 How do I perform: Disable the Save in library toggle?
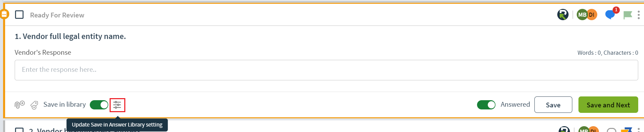click(x=99, y=105)
